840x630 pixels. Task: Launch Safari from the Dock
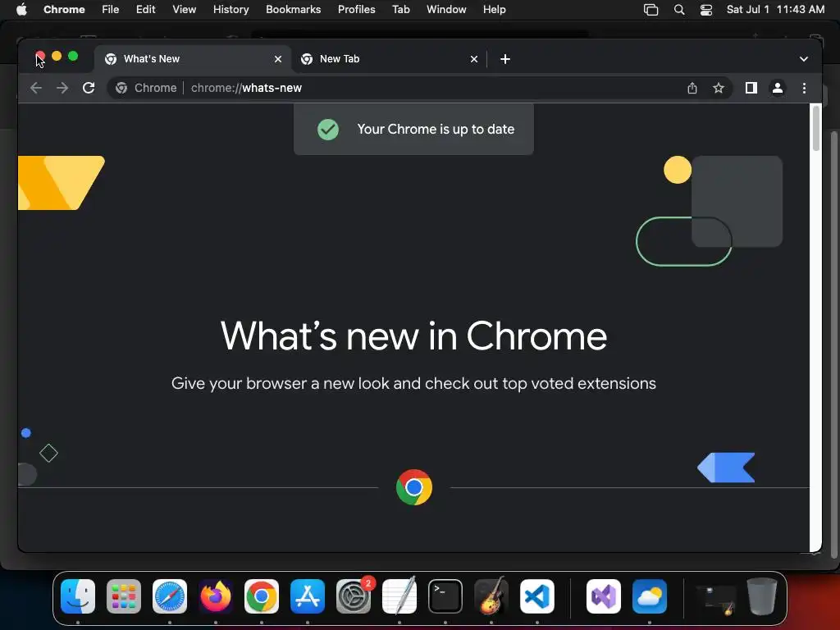tap(170, 596)
